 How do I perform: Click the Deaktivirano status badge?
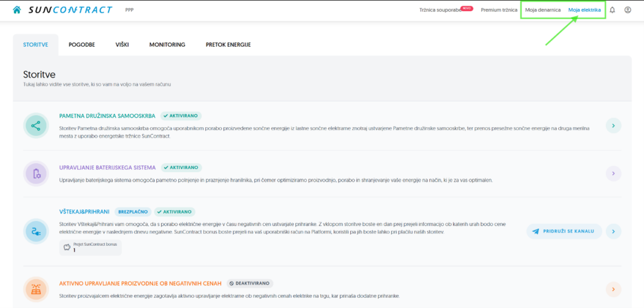[x=250, y=283]
